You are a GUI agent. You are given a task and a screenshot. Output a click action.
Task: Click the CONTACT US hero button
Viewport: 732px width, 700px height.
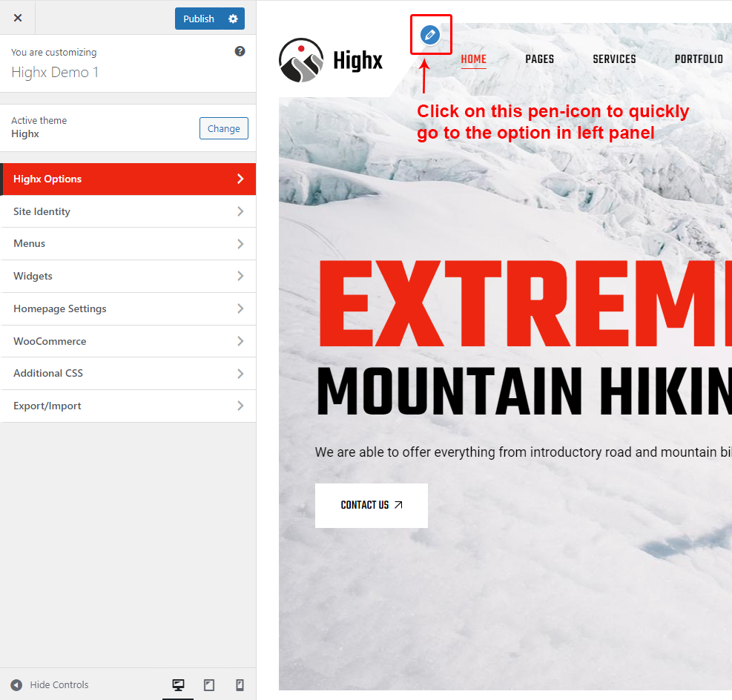tap(371, 505)
